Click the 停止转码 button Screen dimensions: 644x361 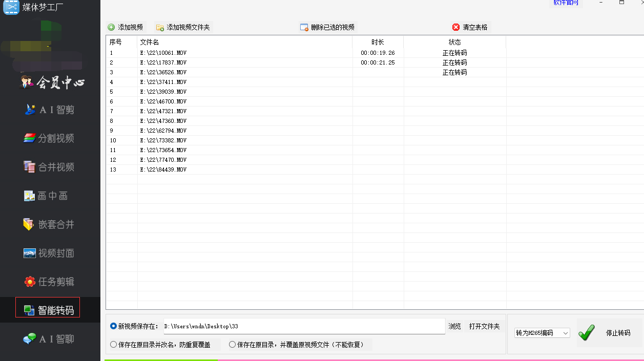[609, 333]
